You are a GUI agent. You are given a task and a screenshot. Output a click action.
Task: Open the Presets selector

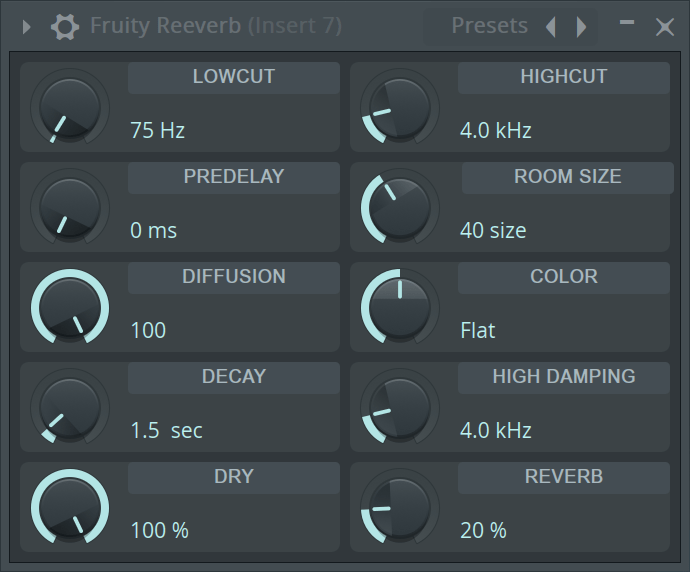pyautogui.click(x=489, y=26)
